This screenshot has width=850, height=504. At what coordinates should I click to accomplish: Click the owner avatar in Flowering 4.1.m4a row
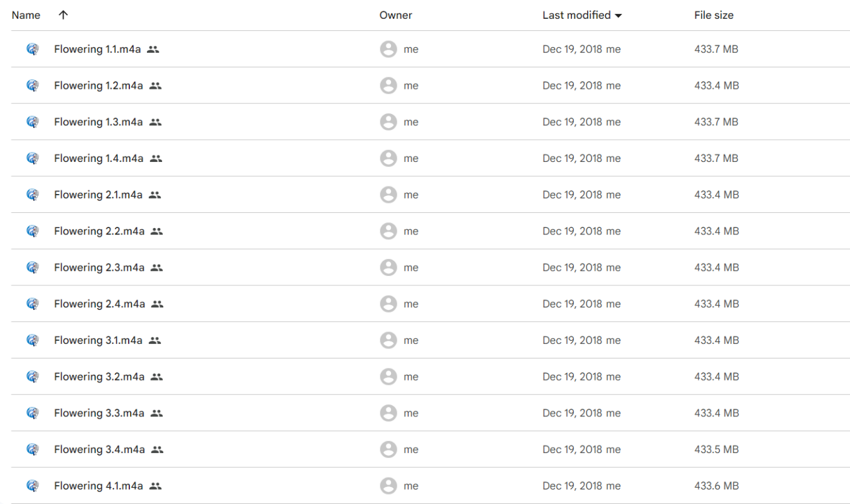(x=388, y=486)
